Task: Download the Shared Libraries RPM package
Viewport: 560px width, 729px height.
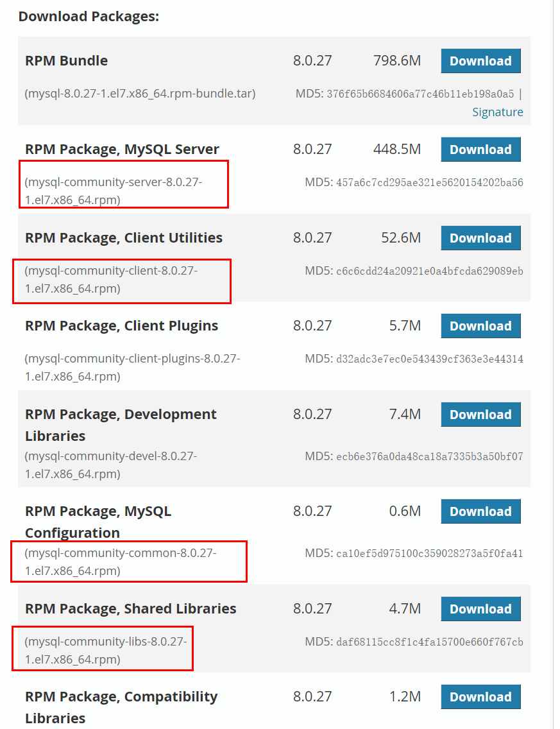Action: coord(480,608)
